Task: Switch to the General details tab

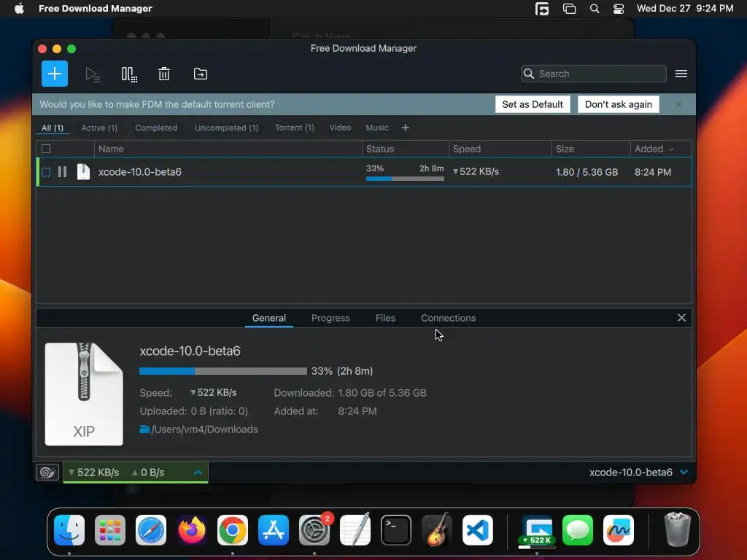Action: (x=268, y=318)
